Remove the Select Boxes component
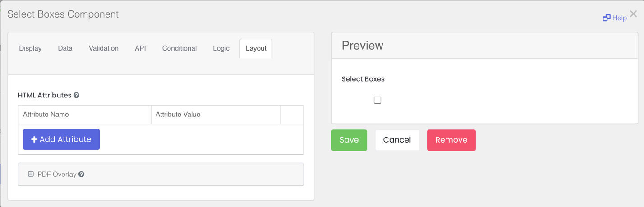Screen dimensions: 644x207 coord(451,140)
